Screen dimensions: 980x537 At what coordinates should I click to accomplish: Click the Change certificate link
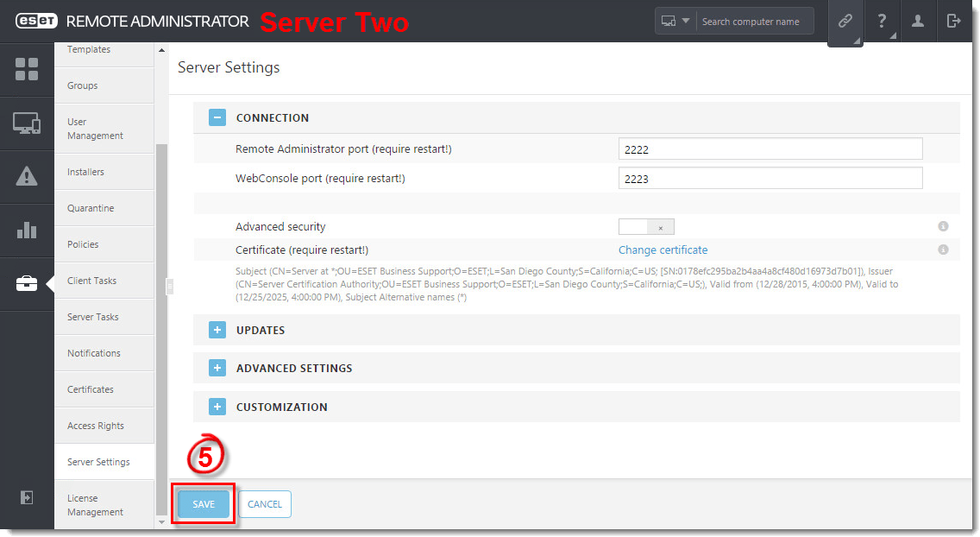coord(663,250)
